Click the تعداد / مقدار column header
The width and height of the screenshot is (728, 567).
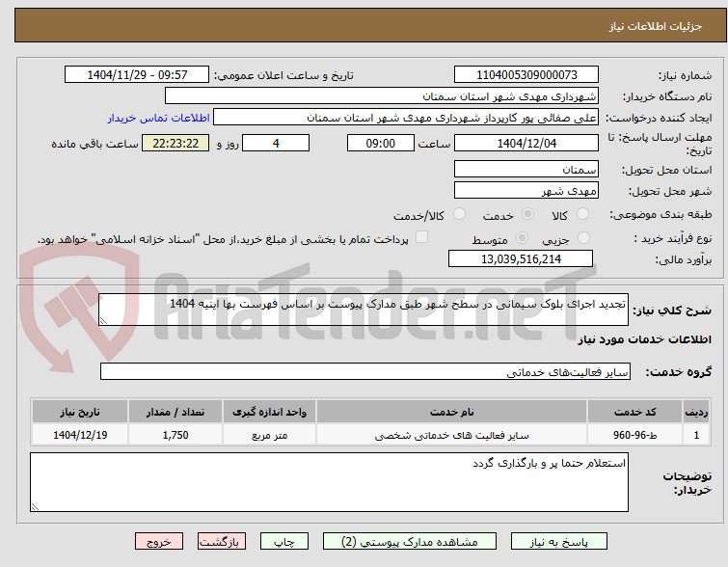pyautogui.click(x=175, y=412)
